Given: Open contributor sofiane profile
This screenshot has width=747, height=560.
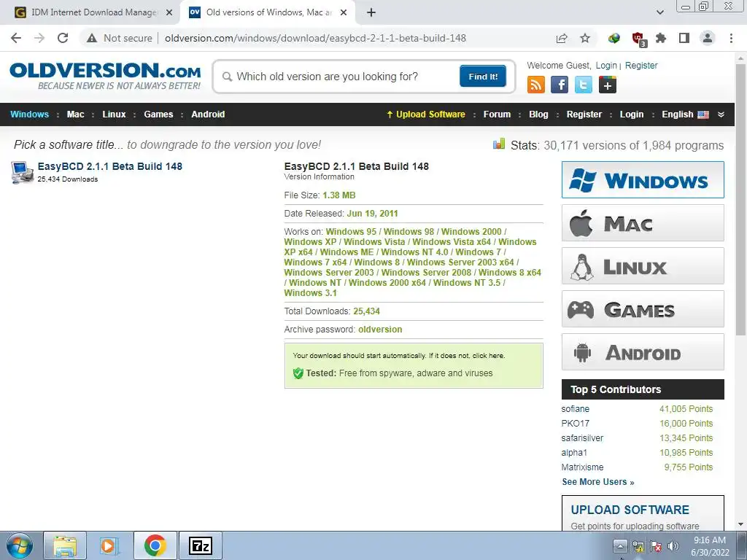Looking at the screenshot, I should 575,409.
